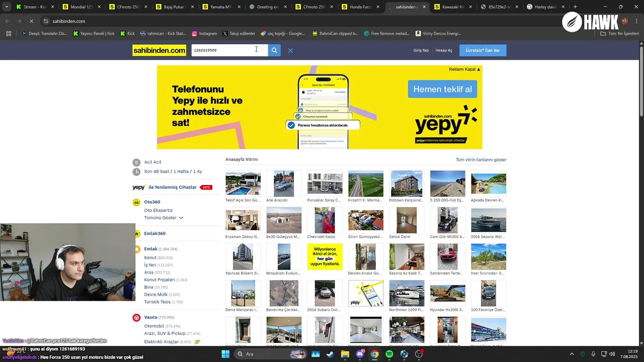Open the Elektrikli Araçlar category
The height and width of the screenshot is (362, 644).
[x=162, y=342]
